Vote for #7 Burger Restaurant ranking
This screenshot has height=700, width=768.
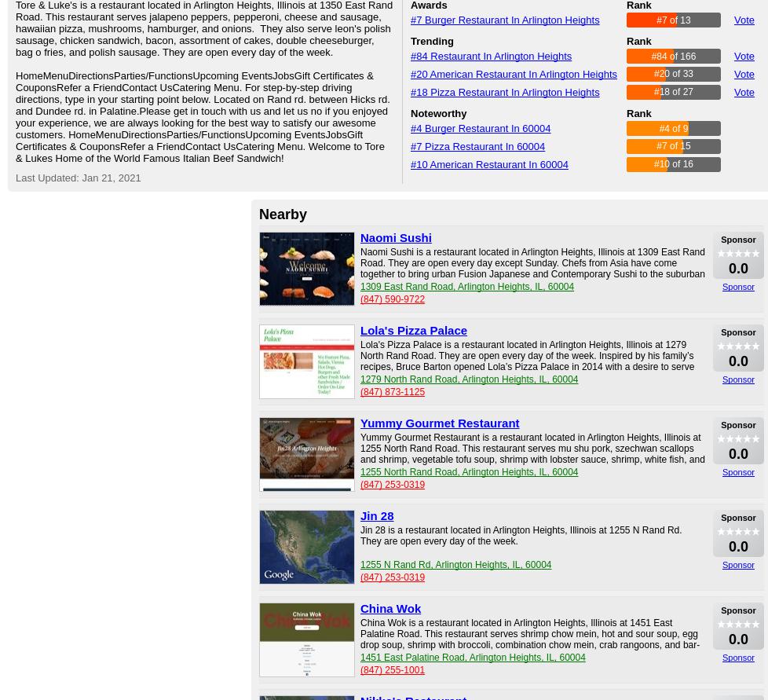coord(744,20)
